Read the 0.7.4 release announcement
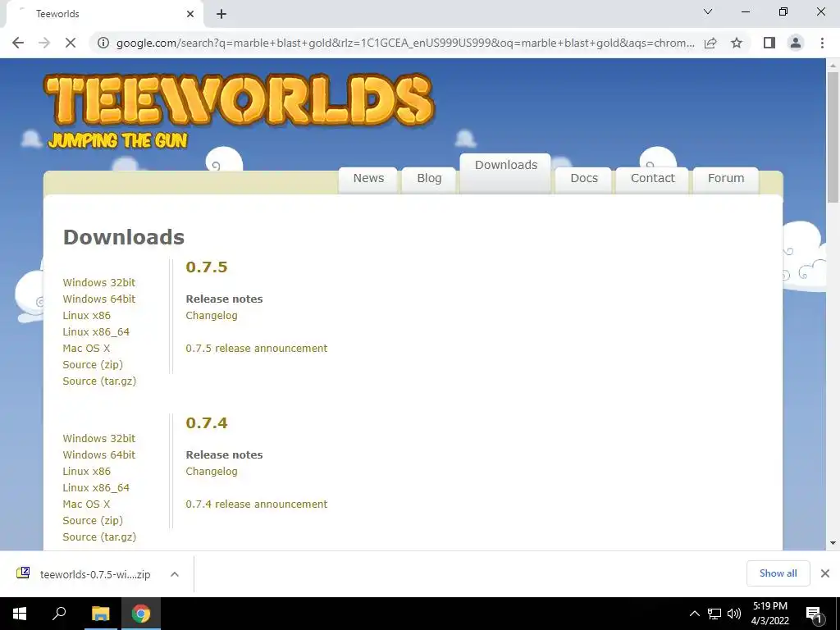 click(257, 504)
